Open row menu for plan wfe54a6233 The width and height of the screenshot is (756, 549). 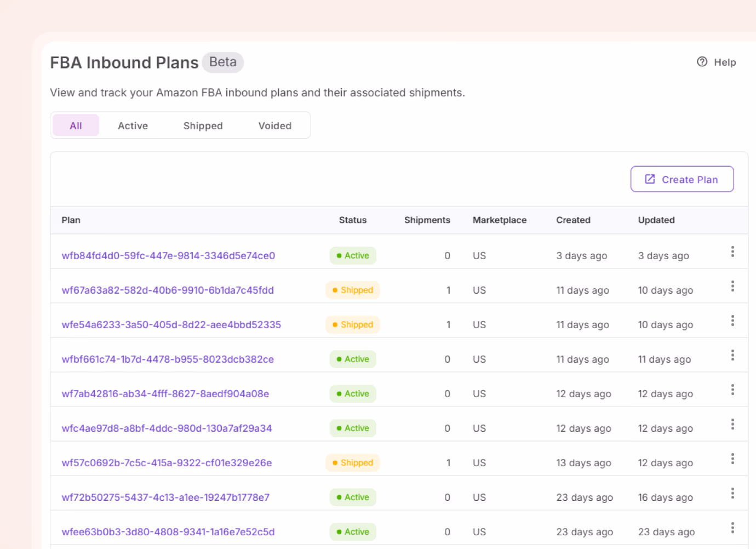(x=732, y=321)
